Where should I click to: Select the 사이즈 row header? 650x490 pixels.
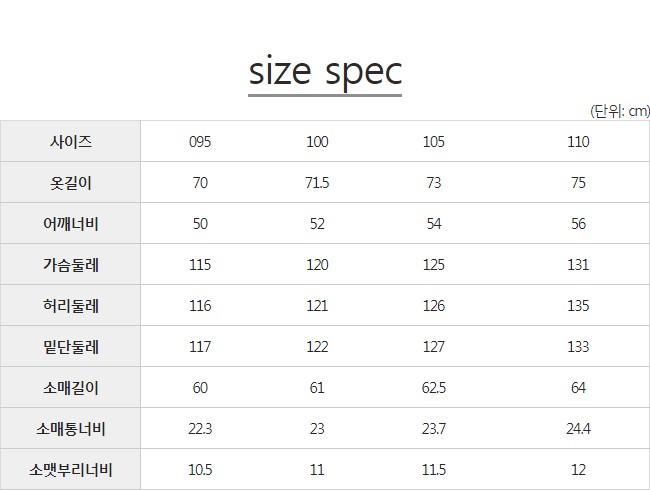click(71, 141)
